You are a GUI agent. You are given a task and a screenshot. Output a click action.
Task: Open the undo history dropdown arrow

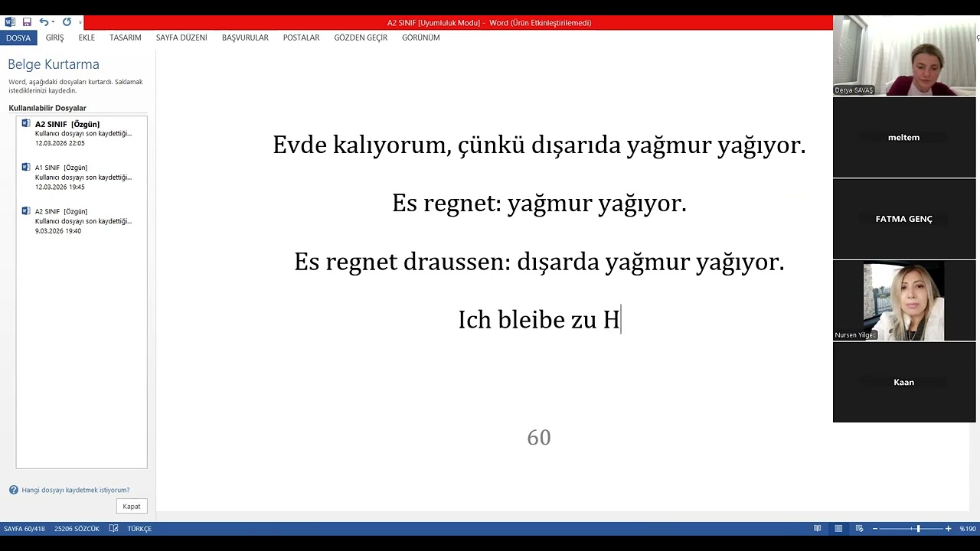pyautogui.click(x=53, y=22)
